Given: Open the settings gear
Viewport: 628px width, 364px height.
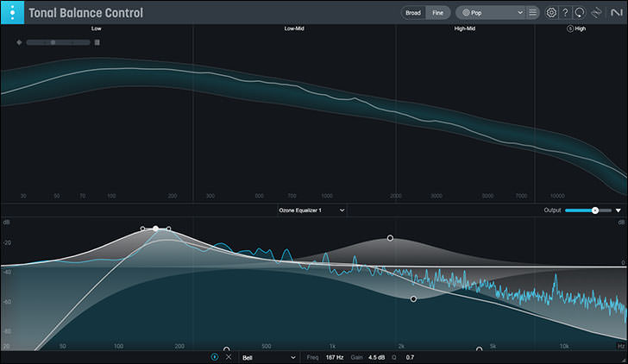Looking at the screenshot, I should point(551,13).
